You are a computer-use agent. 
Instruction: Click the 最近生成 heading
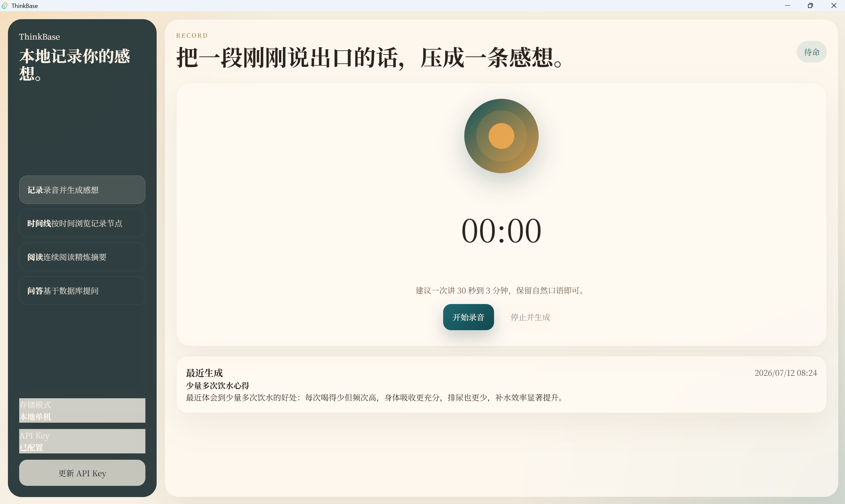click(x=204, y=373)
